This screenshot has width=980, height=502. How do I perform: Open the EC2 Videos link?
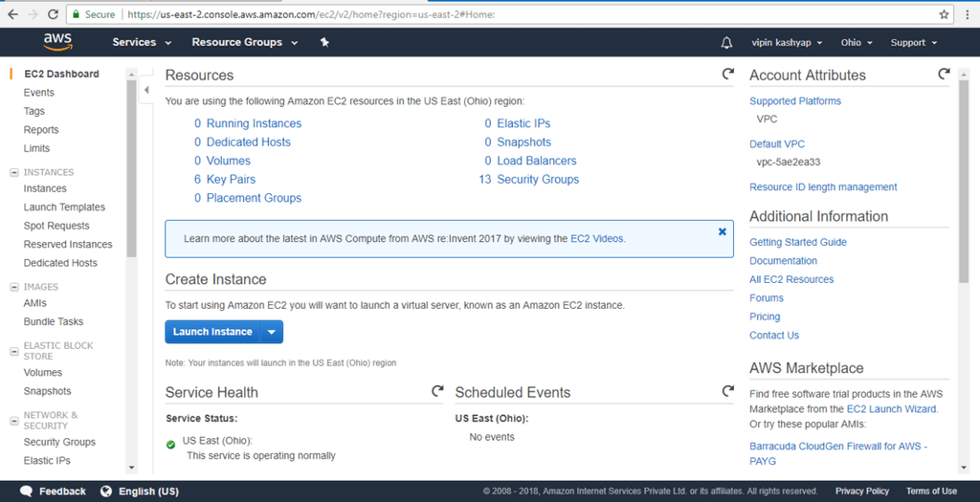[597, 238]
